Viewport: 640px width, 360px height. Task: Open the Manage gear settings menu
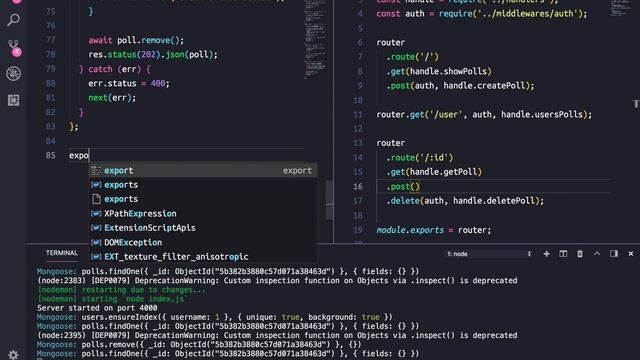13,354
